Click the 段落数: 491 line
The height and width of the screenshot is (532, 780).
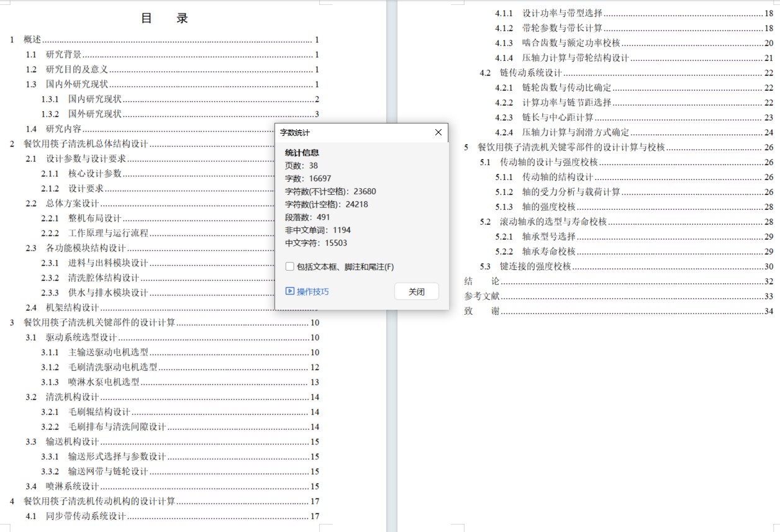pos(307,217)
